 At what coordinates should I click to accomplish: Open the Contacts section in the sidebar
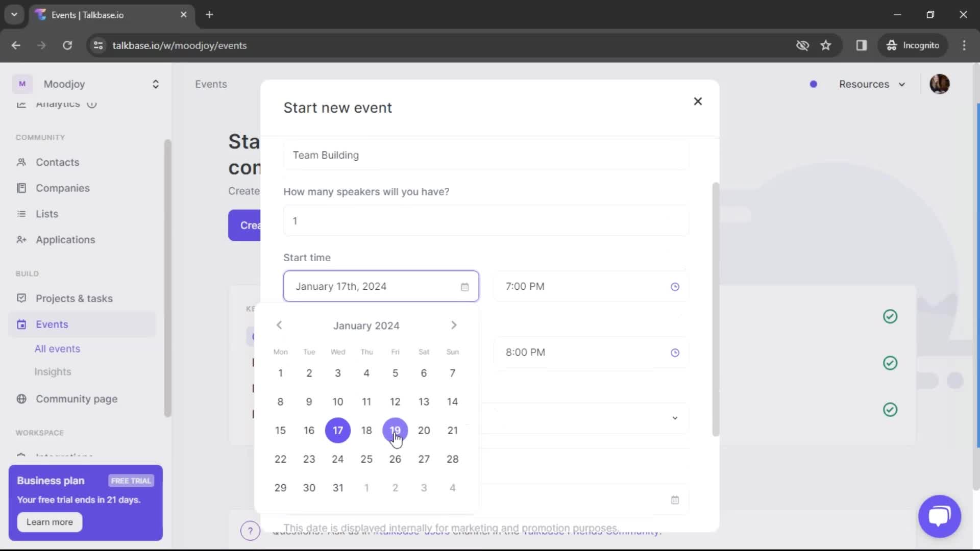58,162
